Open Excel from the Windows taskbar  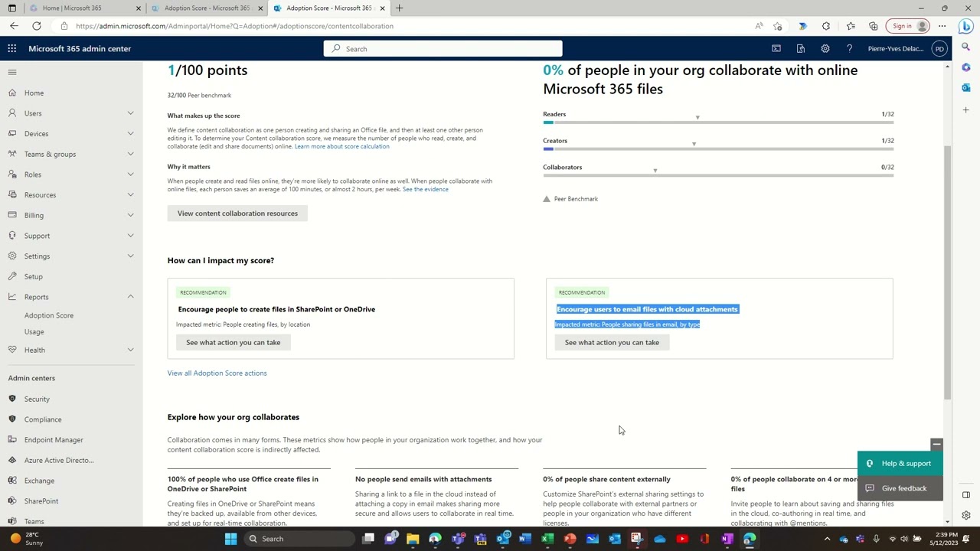[x=547, y=539]
